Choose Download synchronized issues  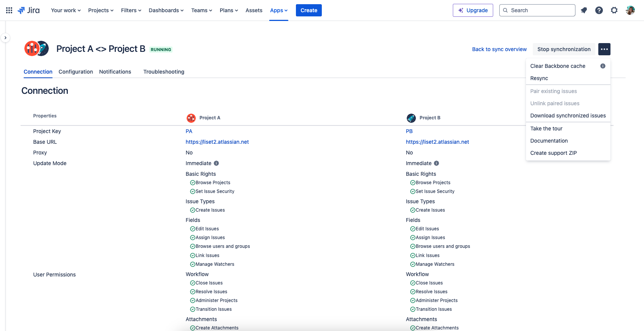pos(568,116)
